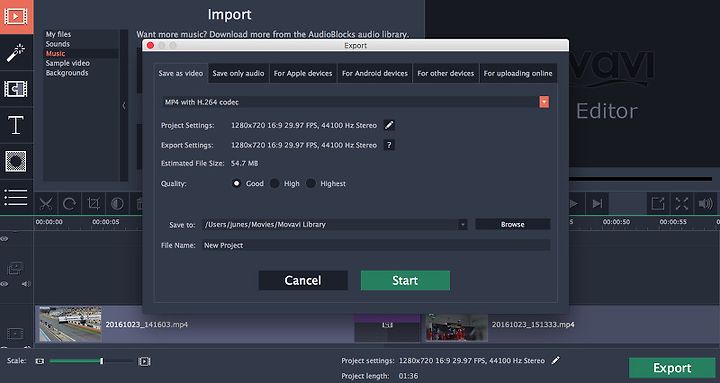The height and width of the screenshot is (383, 720).
Task: Click the Cancel button
Action: pos(303,280)
